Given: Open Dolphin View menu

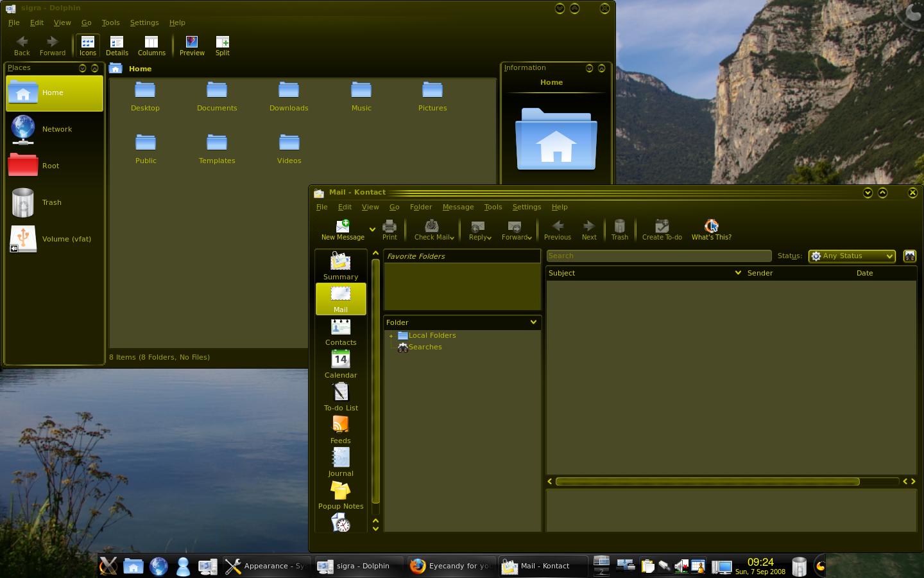Looking at the screenshot, I should tap(62, 22).
